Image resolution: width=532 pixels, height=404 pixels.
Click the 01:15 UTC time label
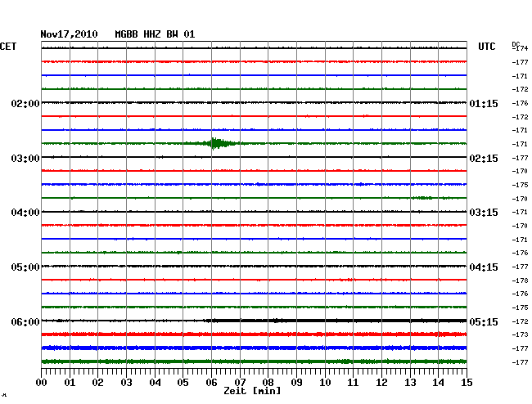pyautogui.click(x=484, y=103)
